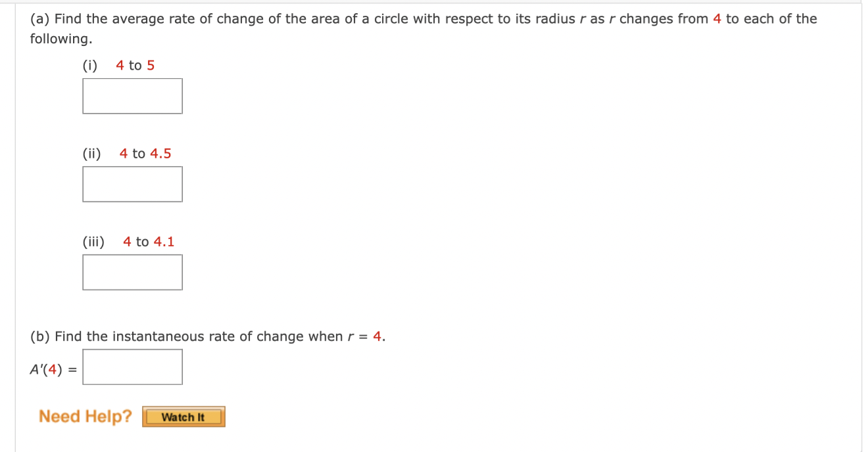This screenshot has width=868, height=452.
Task: Select the red text 4 to 4.1
Action: point(148,241)
